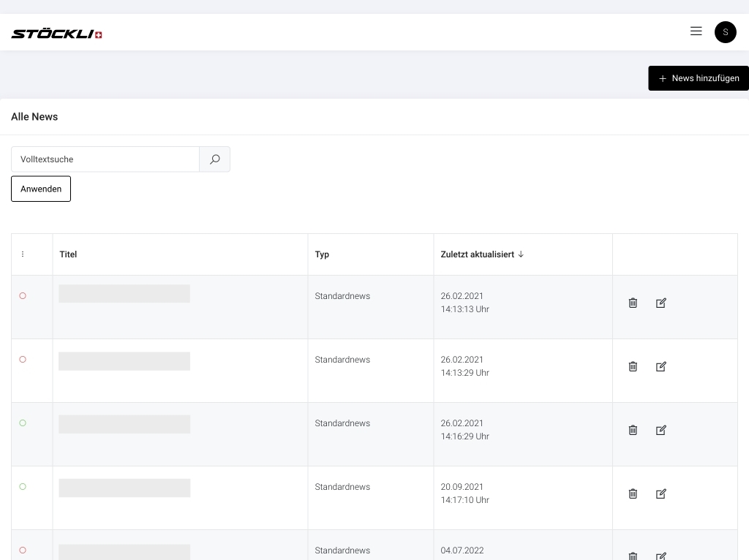Delete the news updated 14:16:29 Uhr

(x=633, y=430)
